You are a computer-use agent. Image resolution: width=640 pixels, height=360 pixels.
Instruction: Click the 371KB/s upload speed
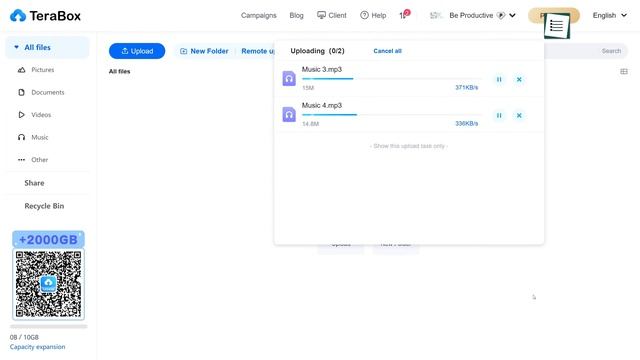467,87
